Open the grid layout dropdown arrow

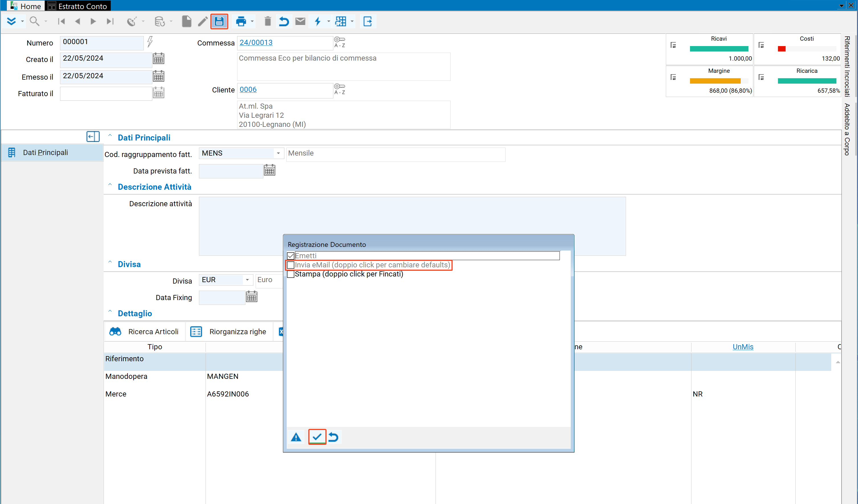click(x=352, y=21)
